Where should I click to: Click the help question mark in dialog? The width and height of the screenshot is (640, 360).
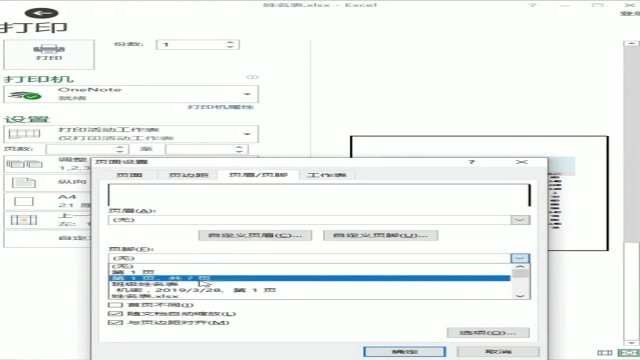pos(472,162)
